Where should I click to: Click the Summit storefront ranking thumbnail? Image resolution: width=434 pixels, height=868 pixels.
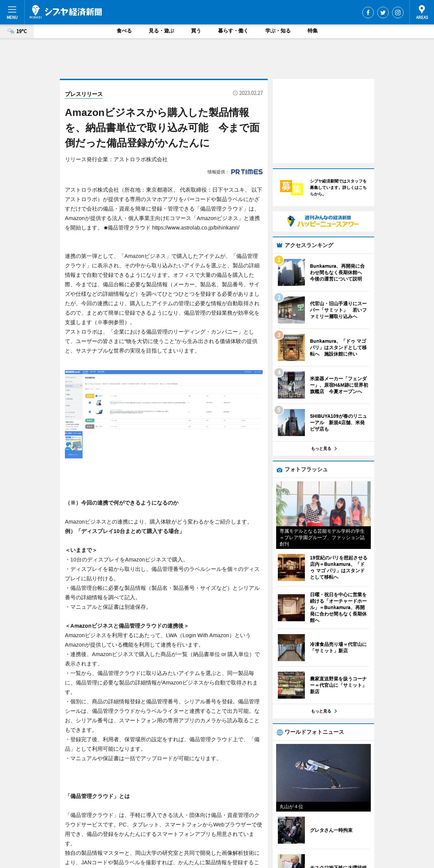[x=291, y=310]
